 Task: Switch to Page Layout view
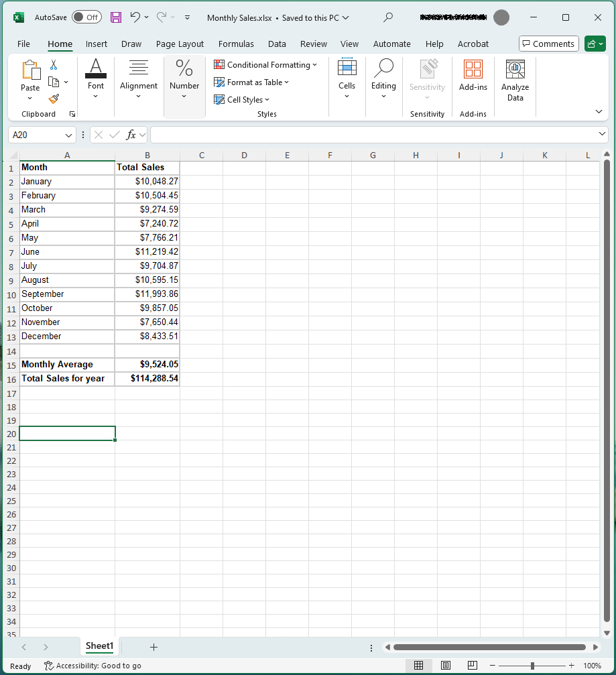pyautogui.click(x=446, y=666)
